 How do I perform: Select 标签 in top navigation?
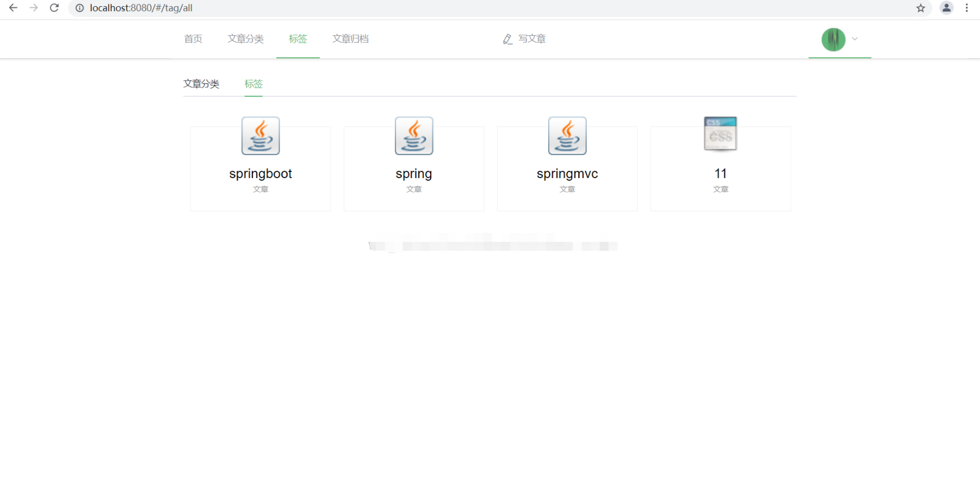(298, 39)
